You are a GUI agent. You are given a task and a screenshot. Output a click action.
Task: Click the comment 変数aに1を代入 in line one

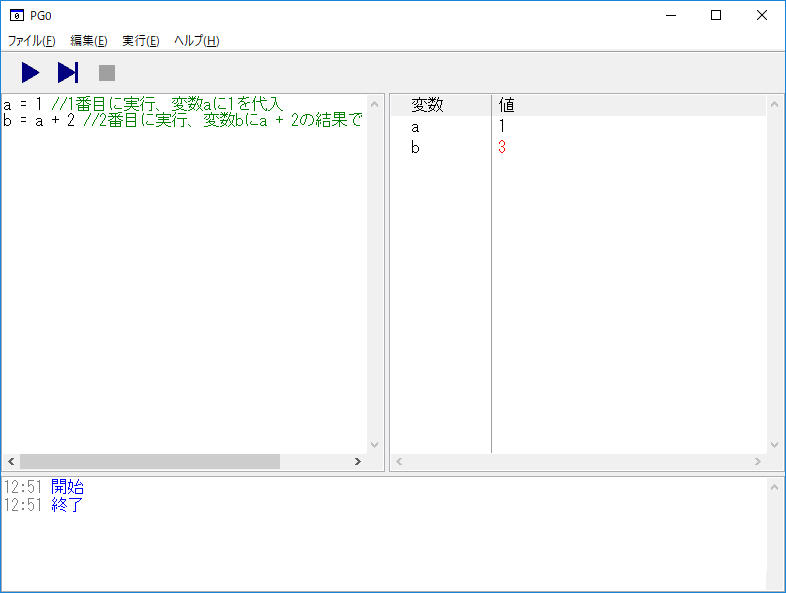(x=227, y=104)
